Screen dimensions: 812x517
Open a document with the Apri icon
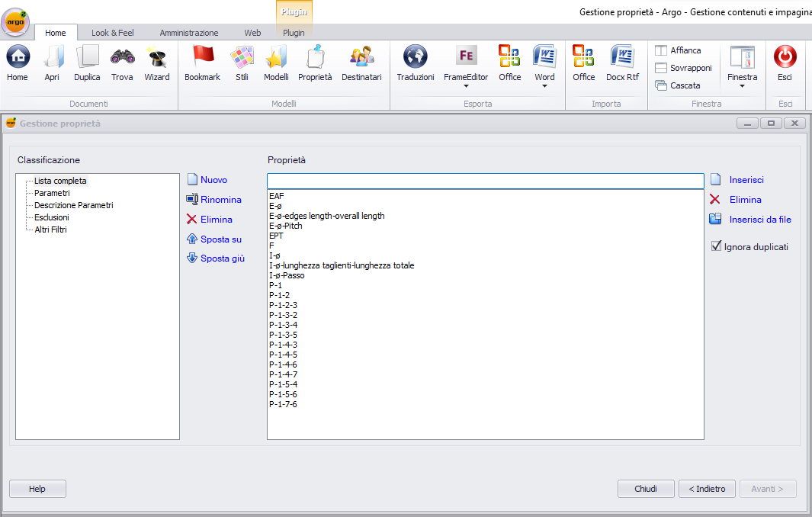click(53, 61)
